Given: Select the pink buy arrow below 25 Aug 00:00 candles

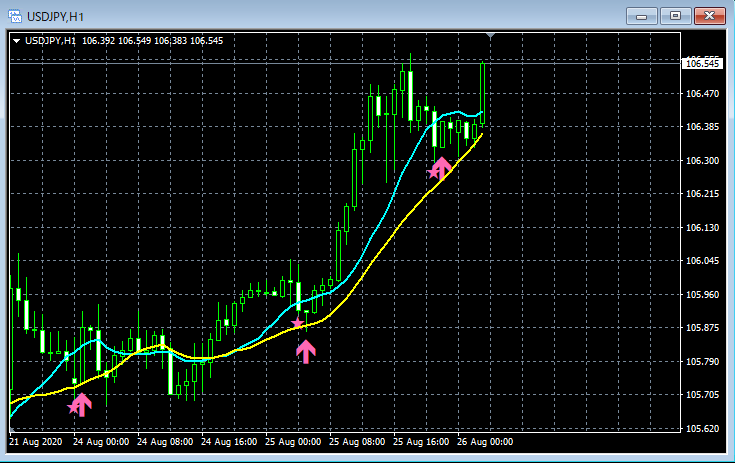Looking at the screenshot, I should 306,351.
